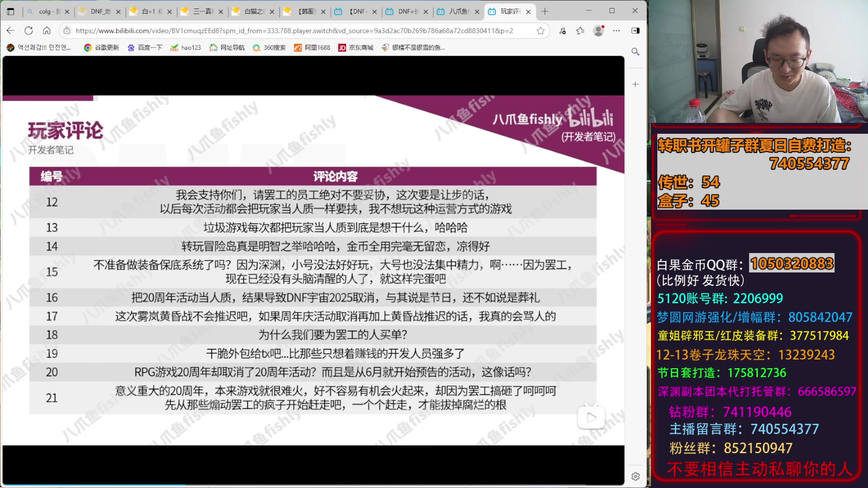Go back to the previous page
The height and width of the screenshot is (488, 868).
pos(11,31)
